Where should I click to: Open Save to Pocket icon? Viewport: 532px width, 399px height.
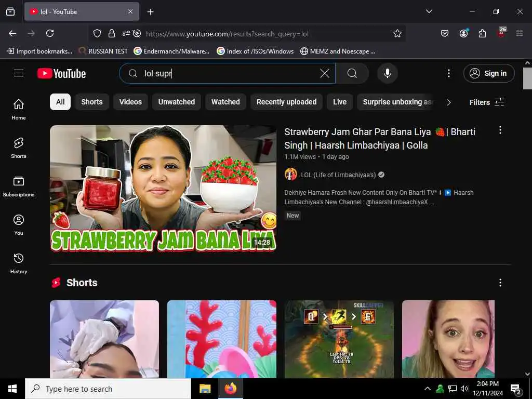(445, 33)
